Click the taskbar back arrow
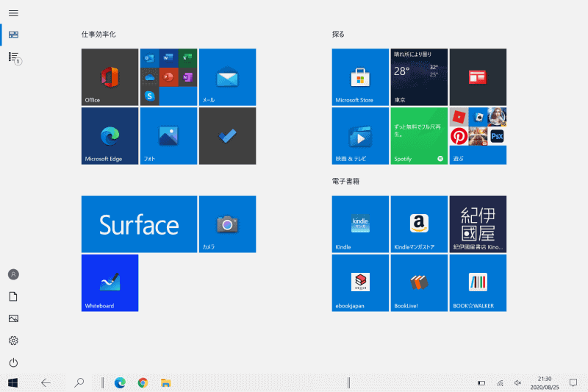The width and height of the screenshot is (588, 392). (x=46, y=382)
